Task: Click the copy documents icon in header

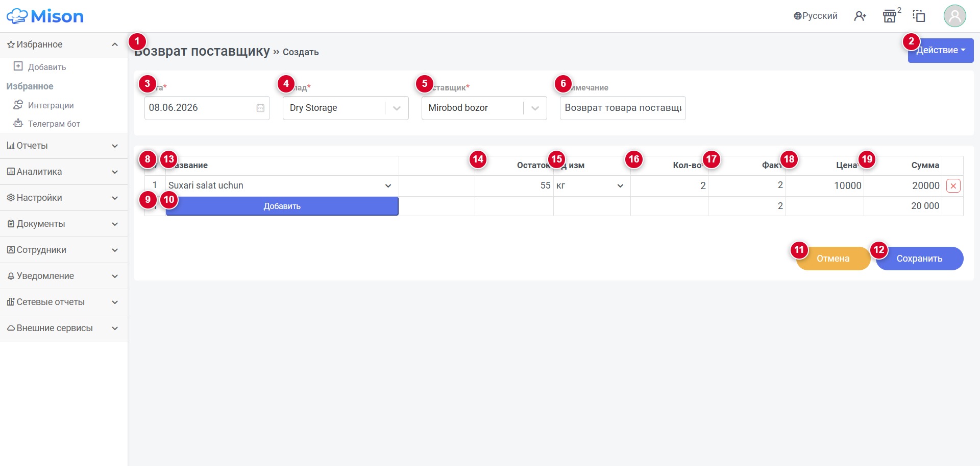Action: click(x=919, y=16)
